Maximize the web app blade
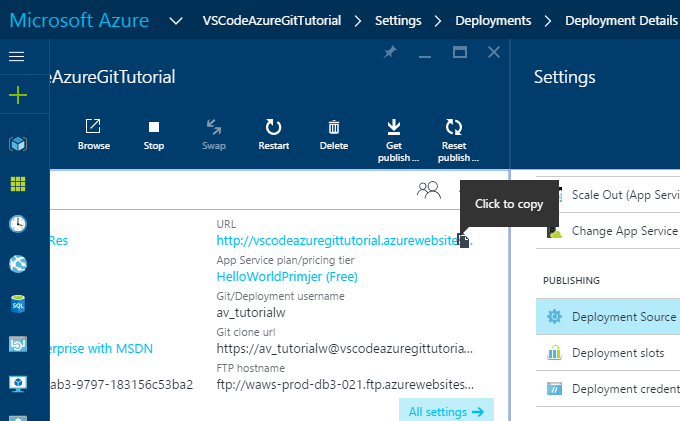This screenshot has width=680, height=421. point(460,52)
